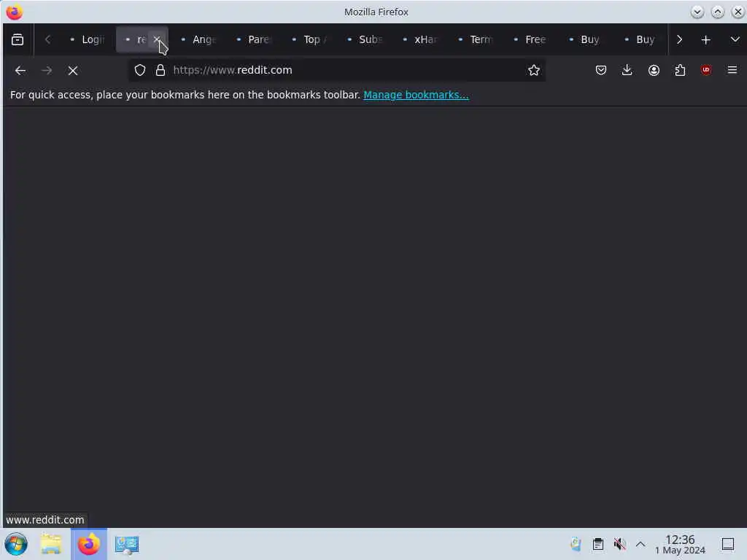The width and height of the screenshot is (747, 560).
Task: Open the Downloads panel
Action: pyautogui.click(x=627, y=71)
